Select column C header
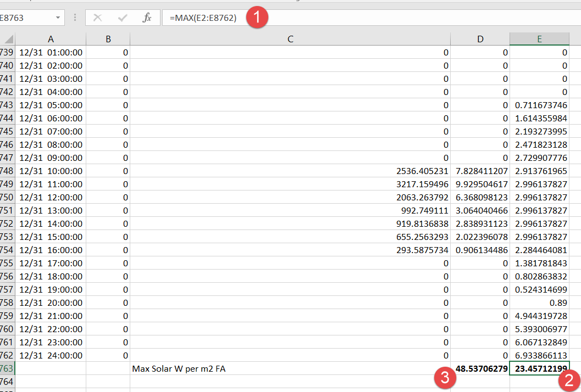The width and height of the screenshot is (581, 392). click(290, 39)
